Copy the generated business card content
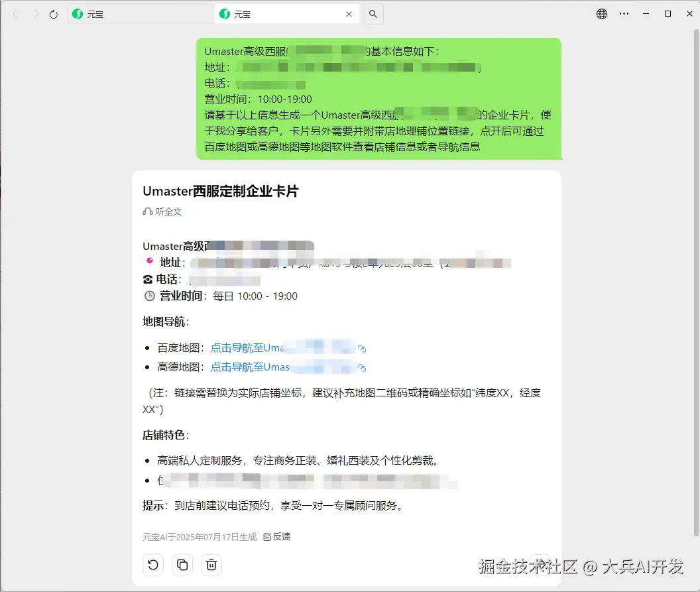 point(182,564)
